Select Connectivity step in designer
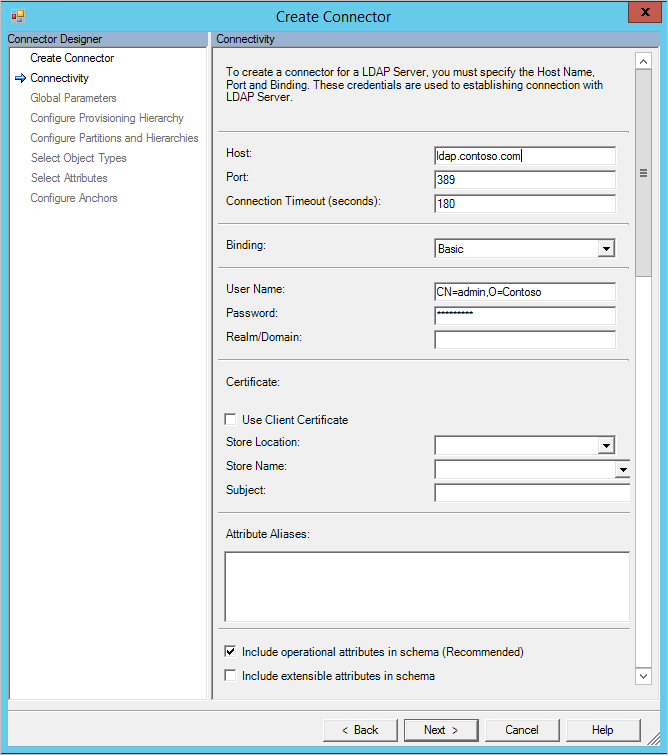The image size is (668, 755). pos(59,78)
